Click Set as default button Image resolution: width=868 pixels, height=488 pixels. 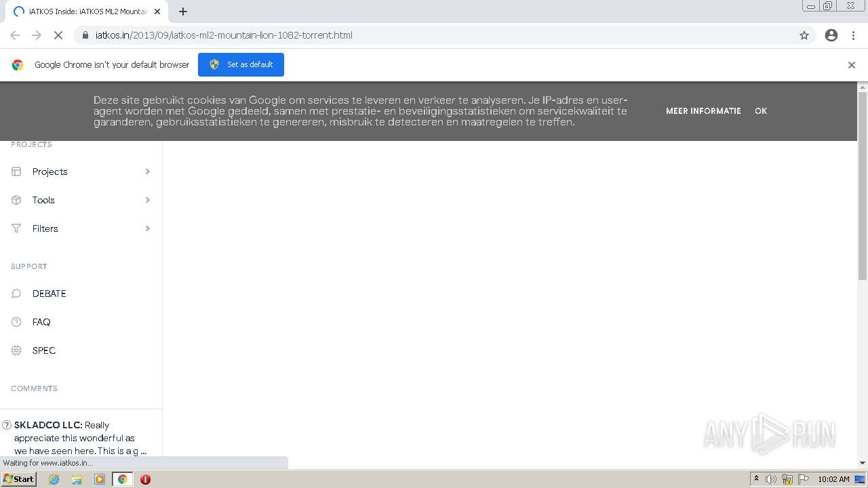click(241, 64)
